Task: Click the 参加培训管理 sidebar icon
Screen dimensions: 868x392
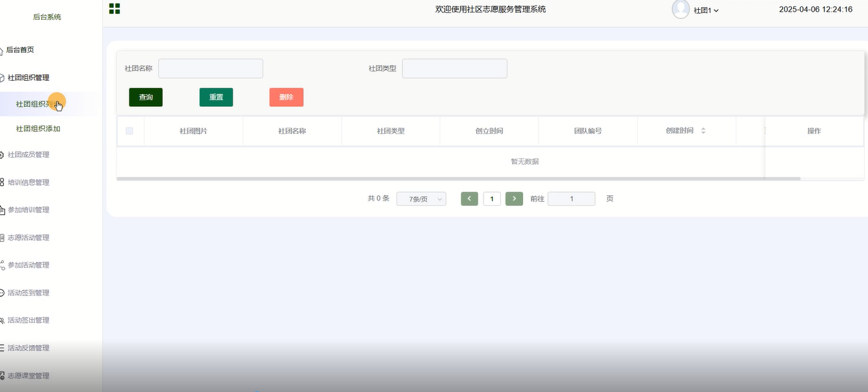Action: [3, 210]
